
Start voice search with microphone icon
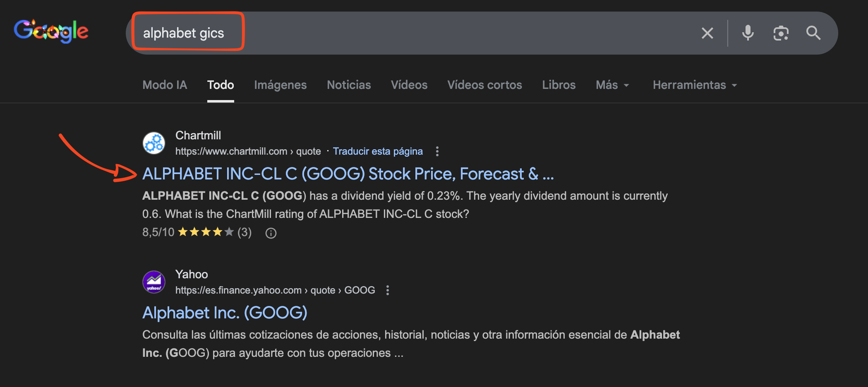pyautogui.click(x=748, y=33)
